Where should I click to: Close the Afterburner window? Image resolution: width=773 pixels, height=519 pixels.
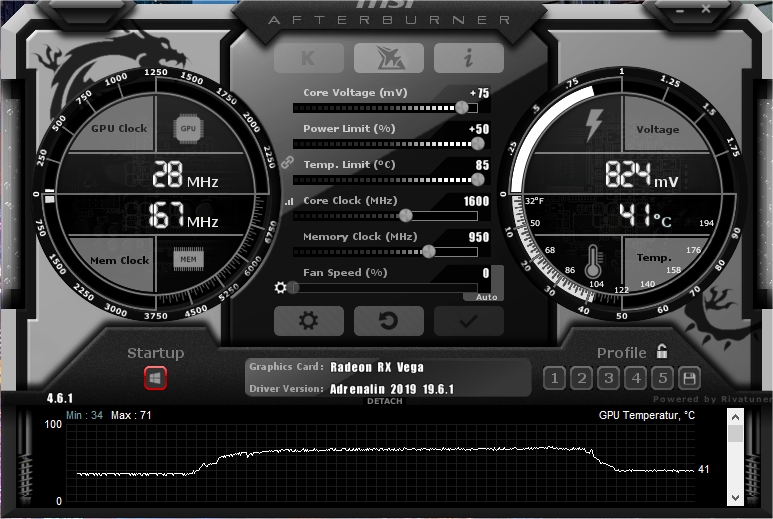point(706,8)
